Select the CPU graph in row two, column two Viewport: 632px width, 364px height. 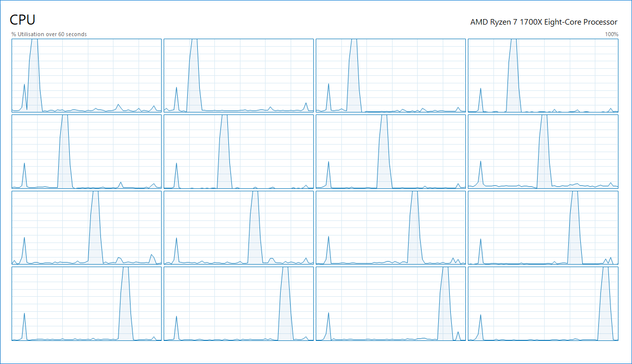[238, 152]
